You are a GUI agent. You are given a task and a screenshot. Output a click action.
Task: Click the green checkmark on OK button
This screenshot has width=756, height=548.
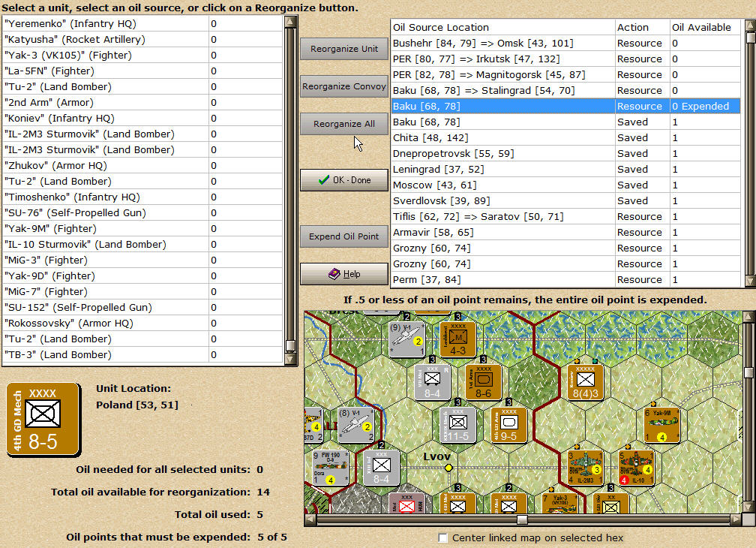tap(324, 180)
